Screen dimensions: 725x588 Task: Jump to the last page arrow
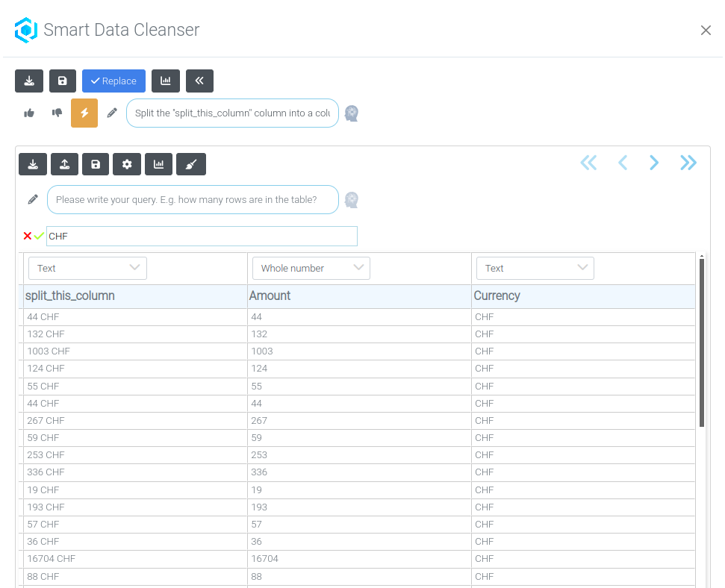[x=688, y=163]
